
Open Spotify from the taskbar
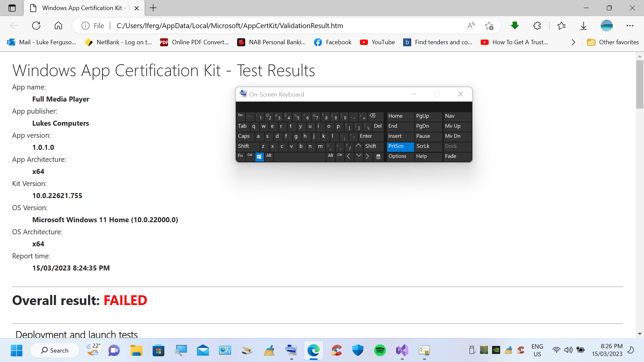(x=380, y=351)
